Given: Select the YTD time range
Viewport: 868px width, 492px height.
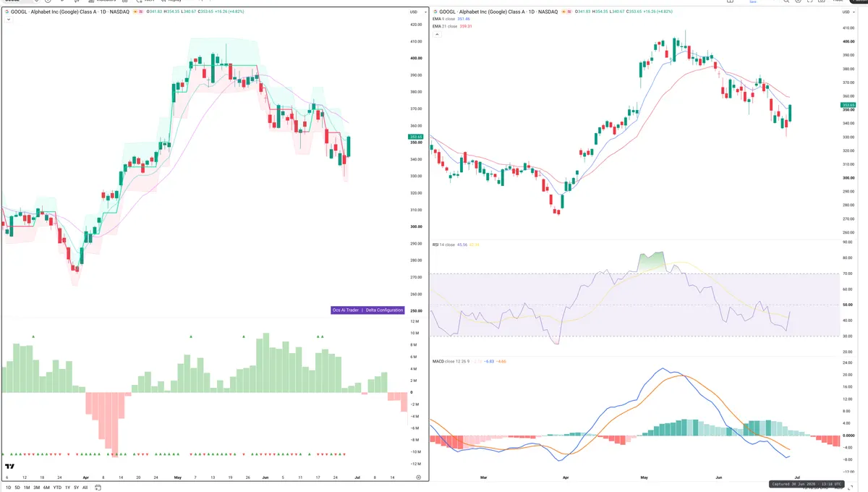Looking at the screenshot, I should [x=57, y=488].
